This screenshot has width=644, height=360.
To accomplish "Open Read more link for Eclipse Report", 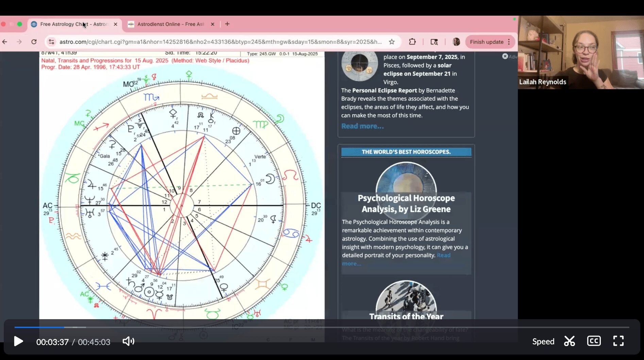I will point(362,126).
